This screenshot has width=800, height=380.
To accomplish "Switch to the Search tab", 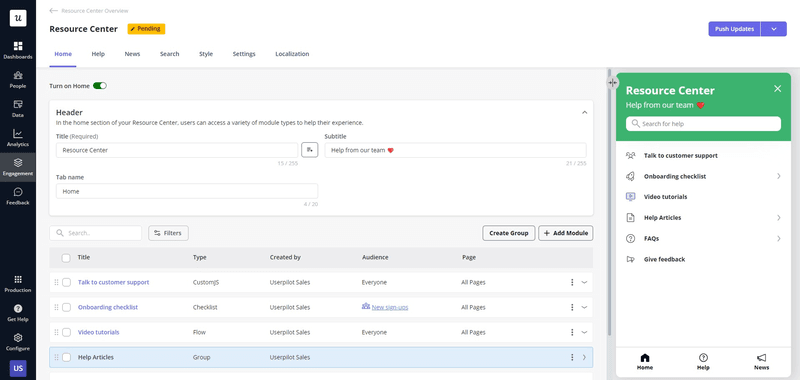I will 169,54.
